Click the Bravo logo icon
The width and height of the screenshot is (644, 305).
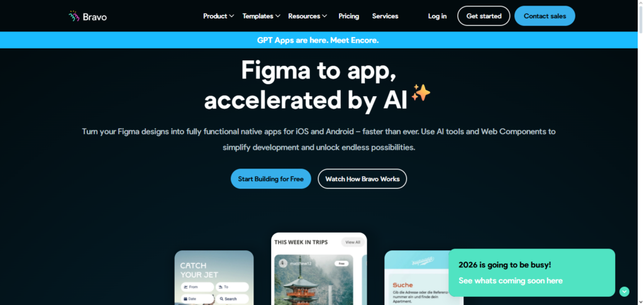coord(74,16)
